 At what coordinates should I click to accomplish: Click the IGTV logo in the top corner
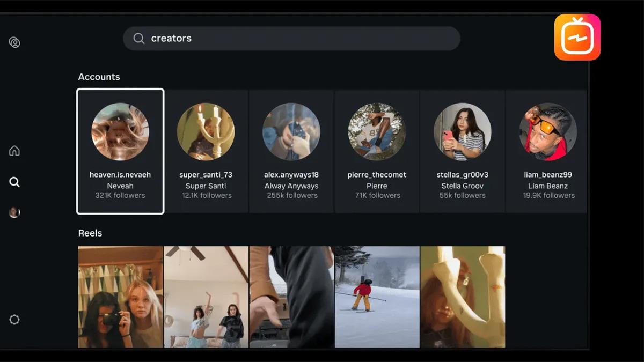(577, 38)
